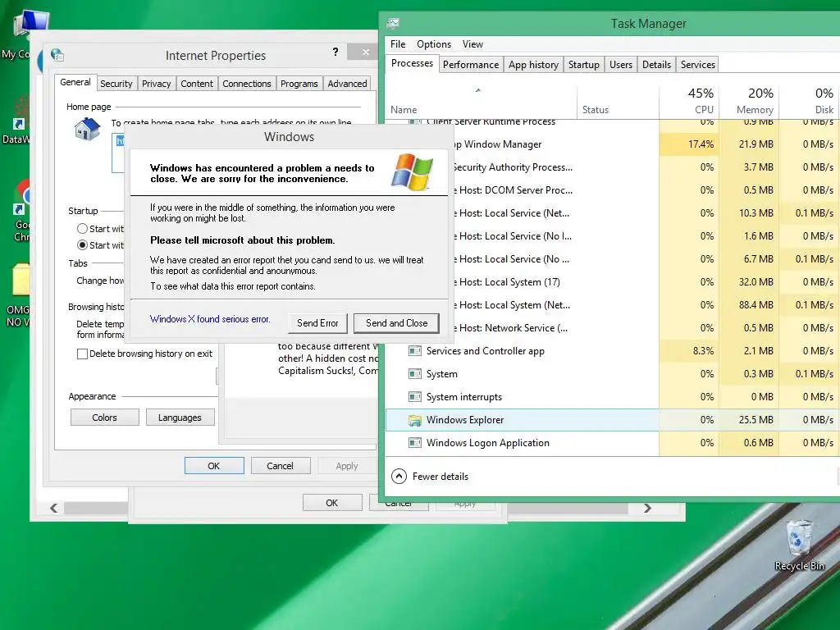This screenshot has width=840, height=630.
Task: Click the right arrow of horizontal scrollbar
Action: pyautogui.click(x=647, y=508)
